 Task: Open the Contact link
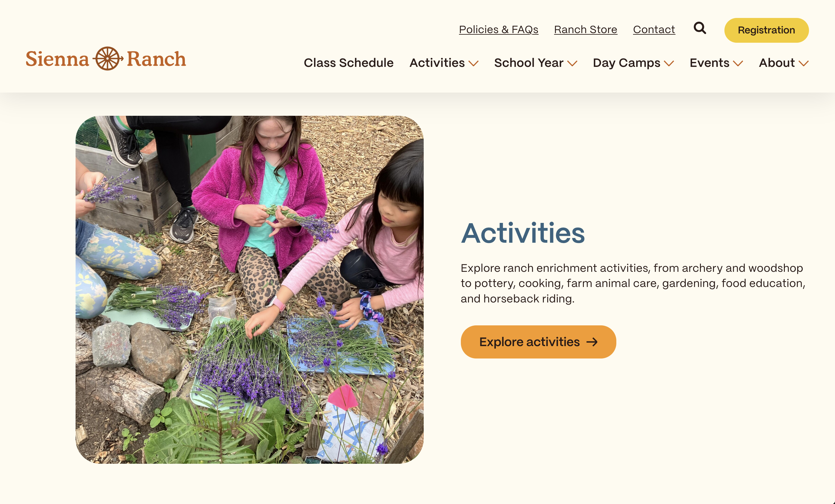point(654,29)
